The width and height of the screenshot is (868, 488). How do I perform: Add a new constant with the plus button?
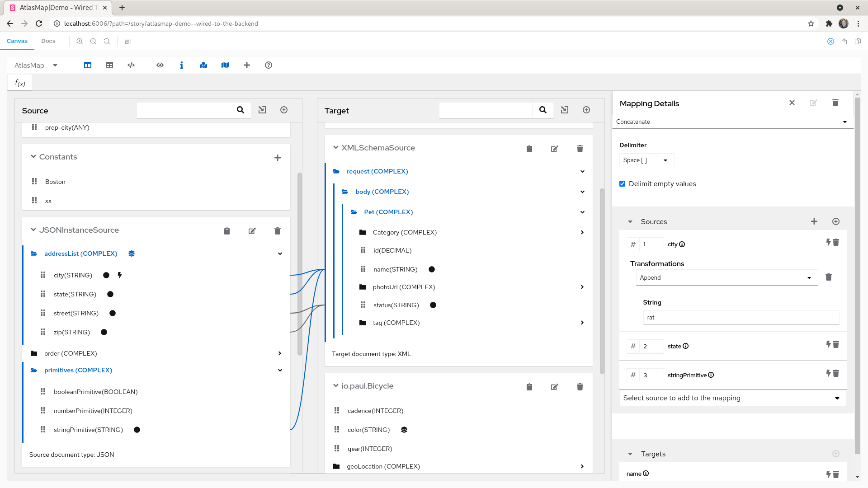[277, 158]
